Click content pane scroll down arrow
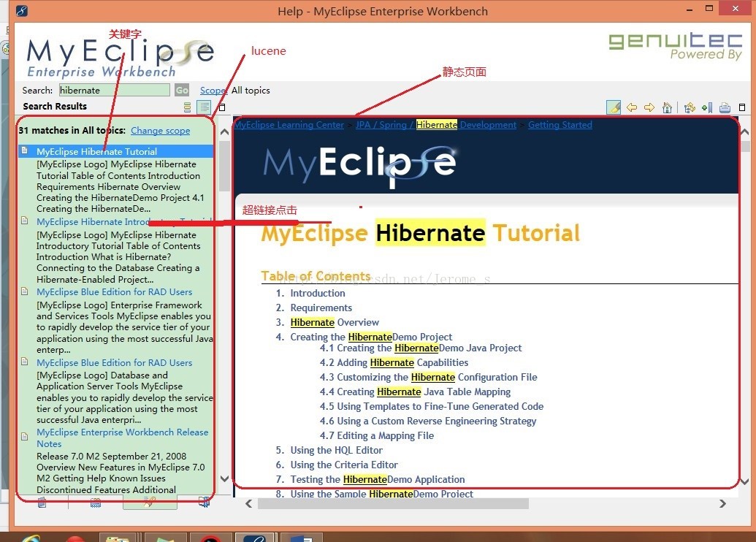Viewport: 756px width, 542px height. tap(745, 481)
